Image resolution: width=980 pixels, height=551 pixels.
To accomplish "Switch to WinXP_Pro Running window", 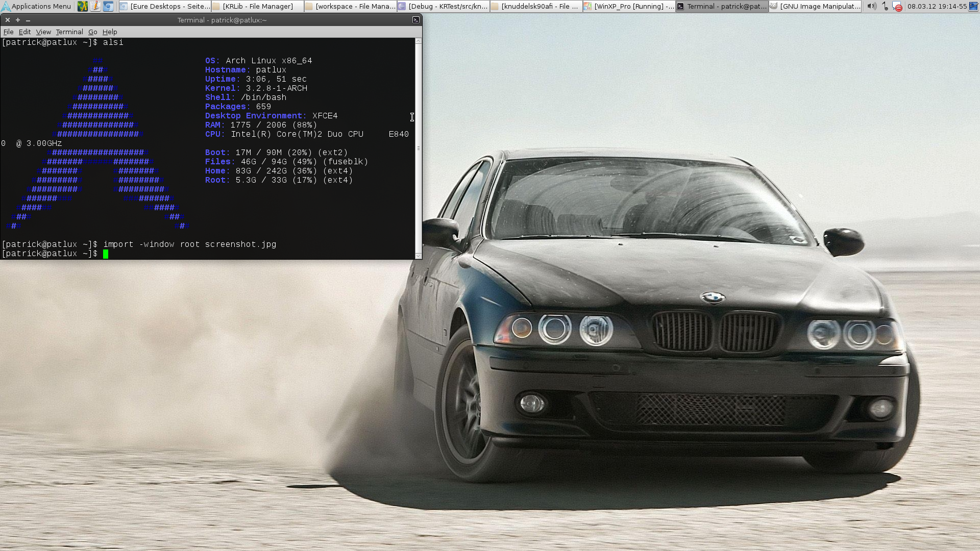I will tap(629, 6).
